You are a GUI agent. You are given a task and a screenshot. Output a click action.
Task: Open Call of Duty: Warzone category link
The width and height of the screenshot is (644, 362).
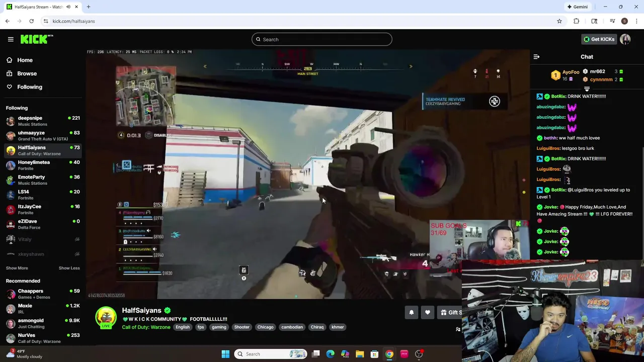(x=146, y=327)
